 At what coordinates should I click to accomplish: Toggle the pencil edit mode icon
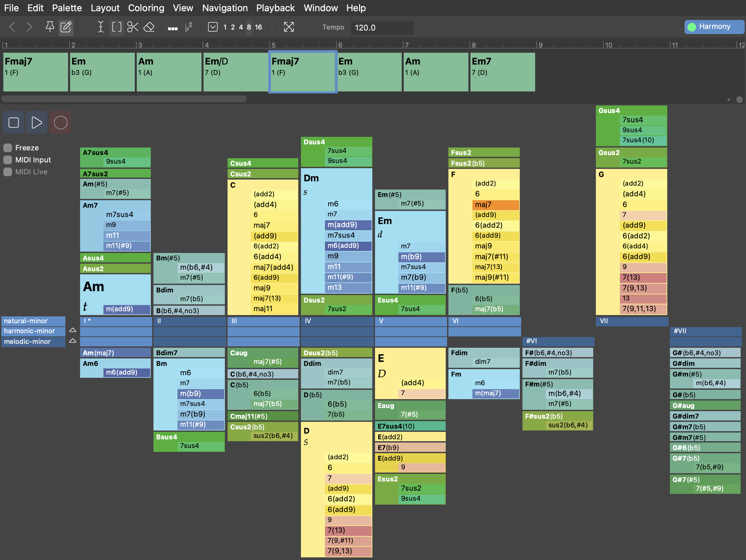pyautogui.click(x=66, y=27)
